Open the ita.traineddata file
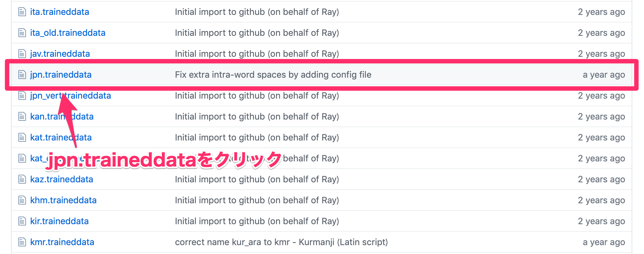Screen dimensions: 644x254 [x=60, y=12]
